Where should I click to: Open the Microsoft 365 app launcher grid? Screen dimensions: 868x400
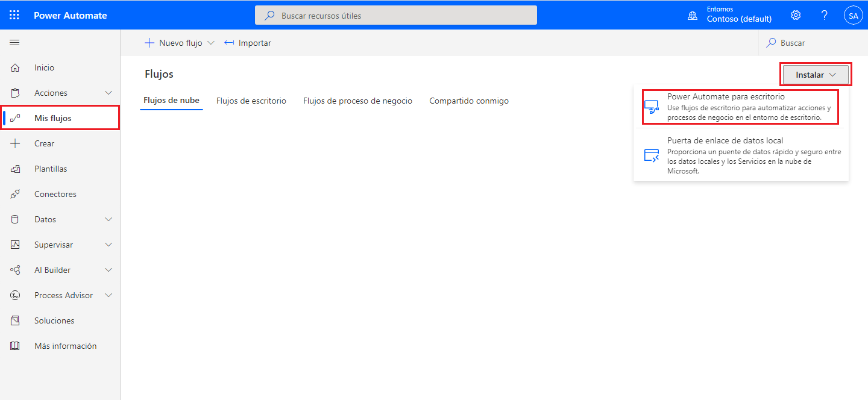pos(14,14)
